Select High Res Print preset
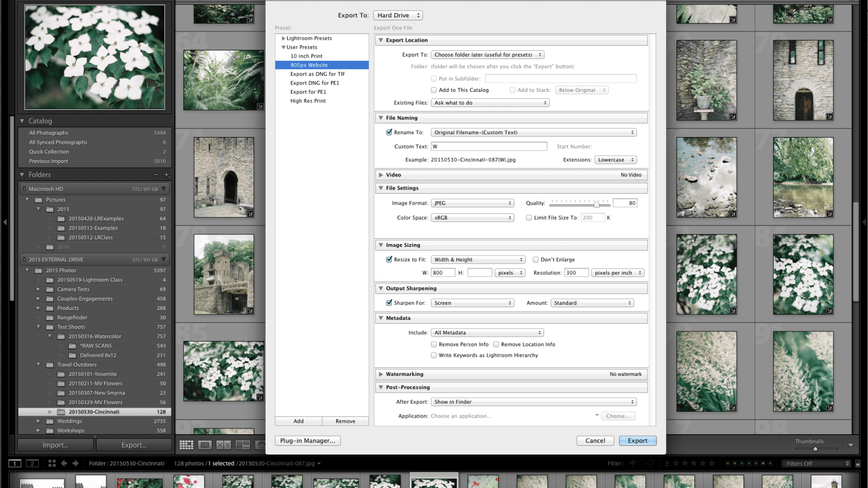This screenshot has height=488, width=868. coord(308,101)
